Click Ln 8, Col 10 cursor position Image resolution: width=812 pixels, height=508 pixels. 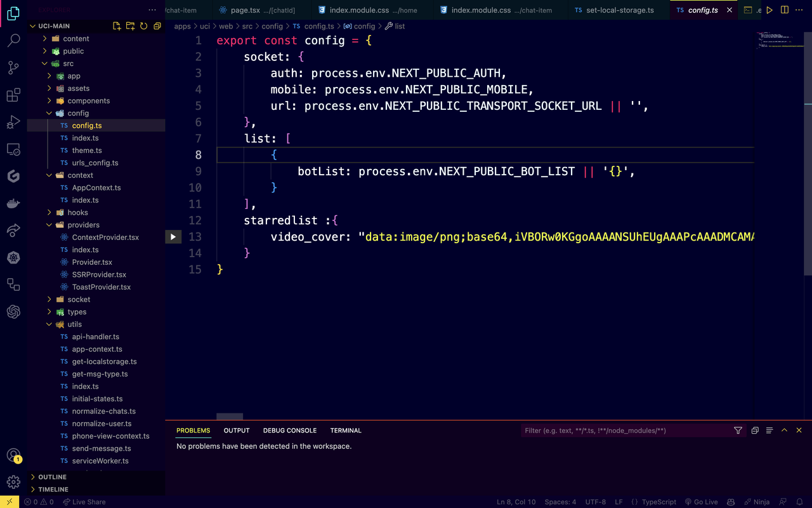click(516, 502)
